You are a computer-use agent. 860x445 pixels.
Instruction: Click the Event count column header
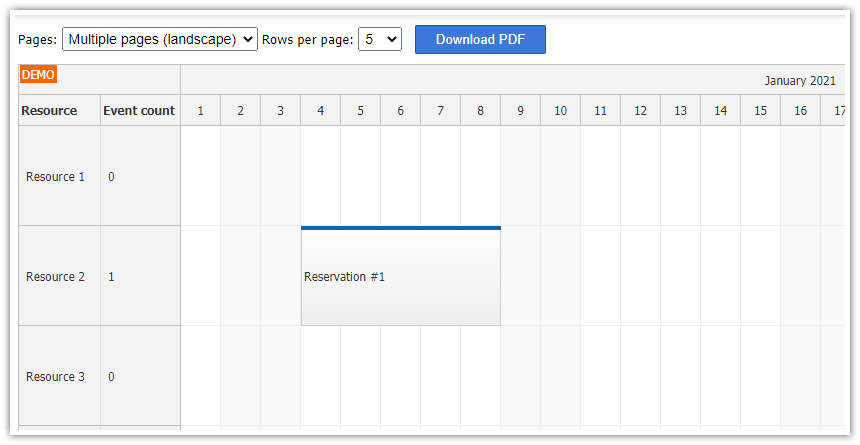139,110
